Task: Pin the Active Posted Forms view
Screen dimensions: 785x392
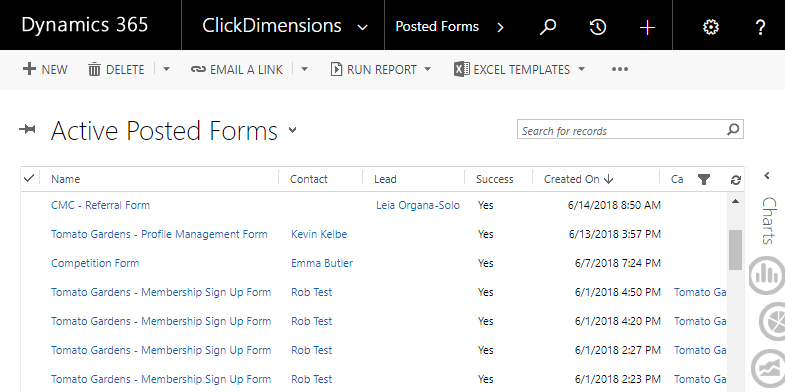Action: coord(27,130)
